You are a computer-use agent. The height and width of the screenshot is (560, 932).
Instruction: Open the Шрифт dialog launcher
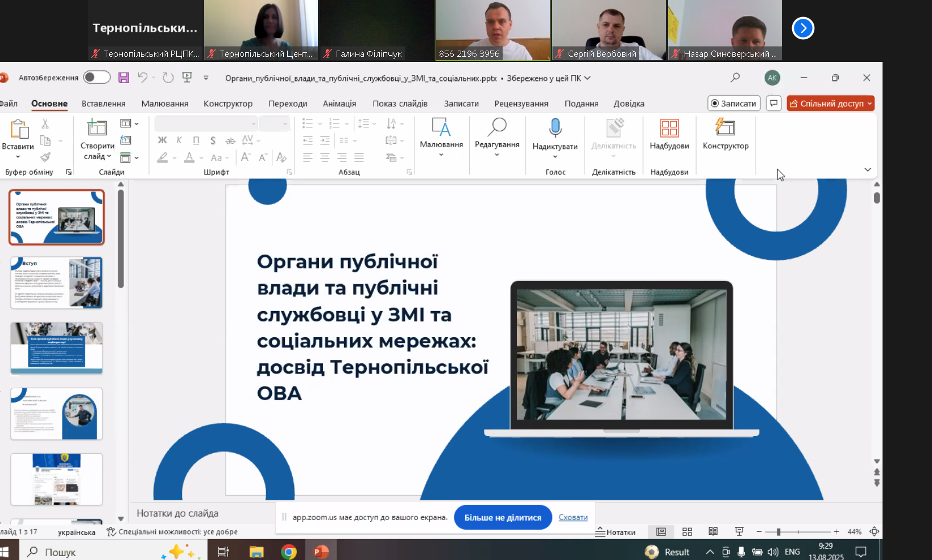click(289, 172)
